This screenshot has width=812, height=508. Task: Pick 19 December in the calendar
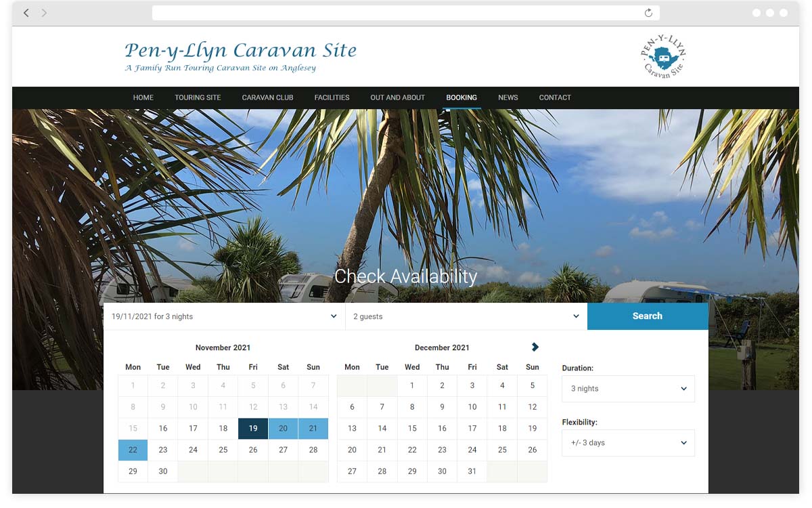(533, 429)
